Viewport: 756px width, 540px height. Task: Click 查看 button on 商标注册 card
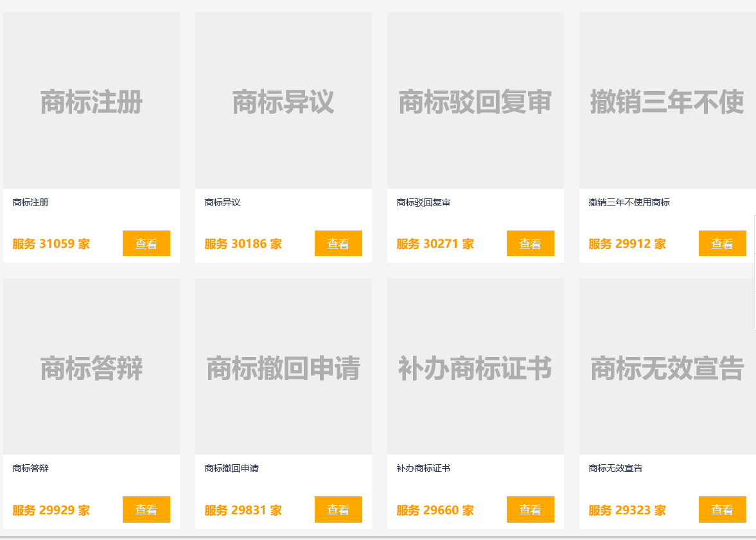pyautogui.click(x=146, y=243)
